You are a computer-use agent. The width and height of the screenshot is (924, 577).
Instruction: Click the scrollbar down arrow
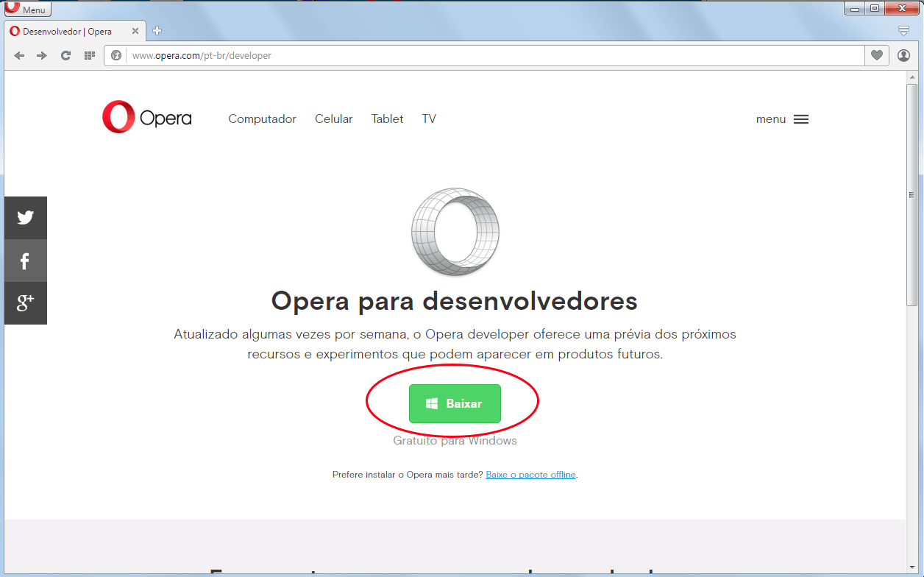point(912,567)
